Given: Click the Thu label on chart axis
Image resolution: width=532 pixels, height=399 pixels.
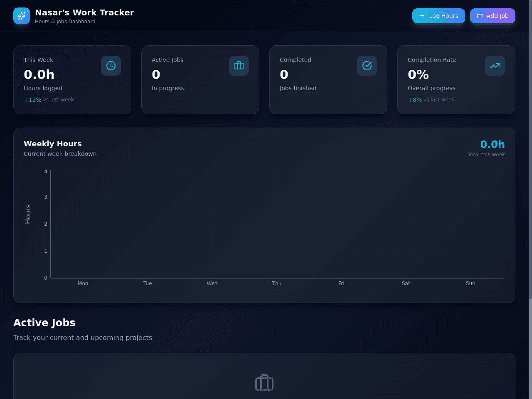Looking at the screenshot, I should pyautogui.click(x=277, y=283).
